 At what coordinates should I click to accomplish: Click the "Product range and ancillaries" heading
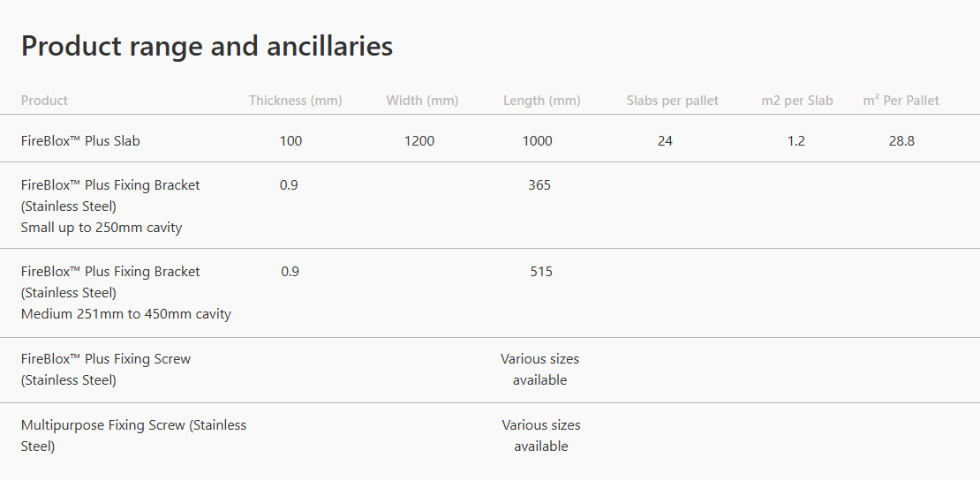(x=207, y=46)
